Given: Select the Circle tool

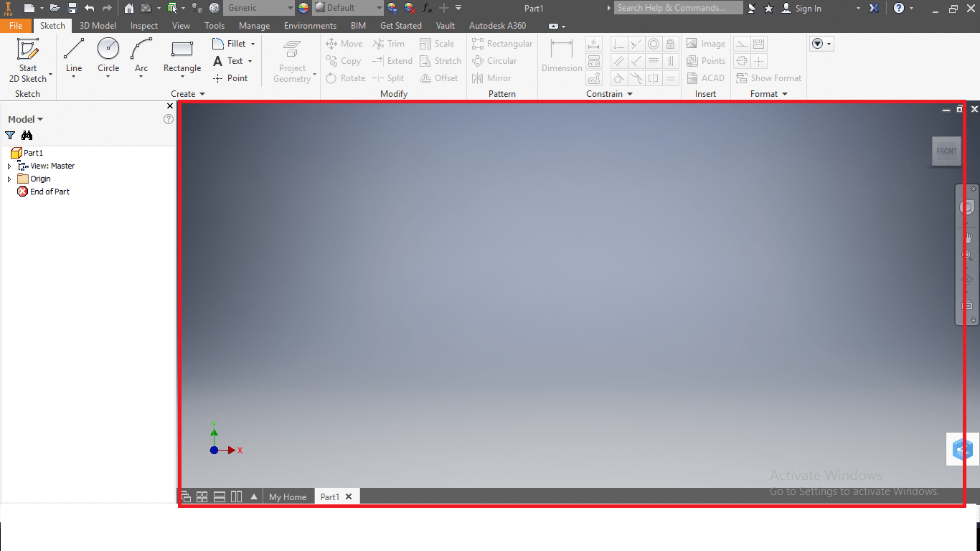Looking at the screenshot, I should tap(108, 50).
